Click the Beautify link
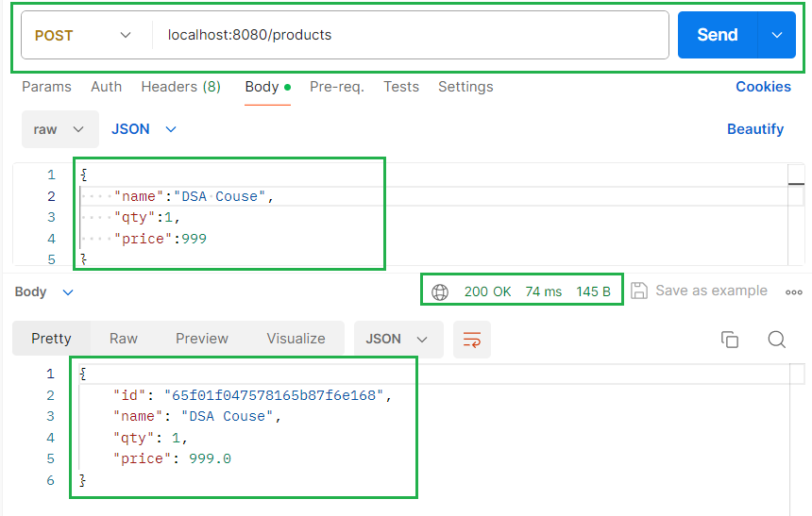The height and width of the screenshot is (516, 812). [754, 129]
